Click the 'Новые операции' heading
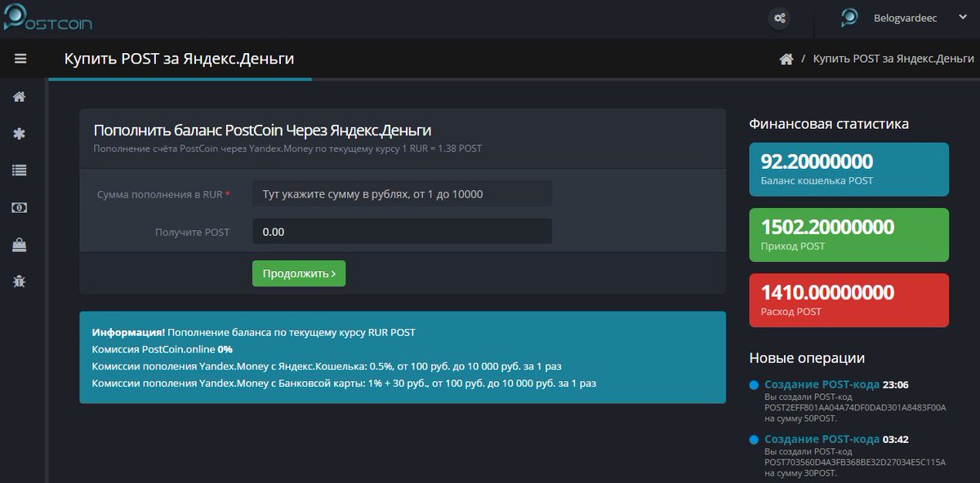 click(807, 358)
